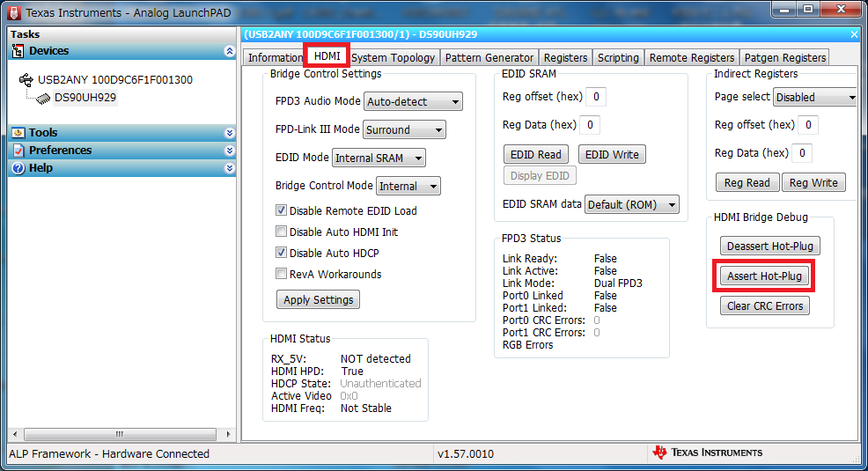The height and width of the screenshot is (471, 868).
Task: Click the Indirect Registers Reg Data field
Action: coord(802,153)
